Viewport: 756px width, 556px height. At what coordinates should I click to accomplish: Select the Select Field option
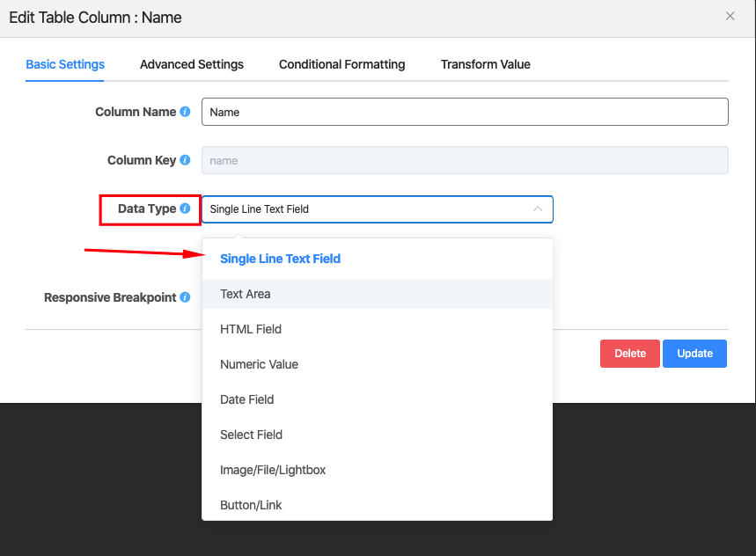tap(251, 435)
